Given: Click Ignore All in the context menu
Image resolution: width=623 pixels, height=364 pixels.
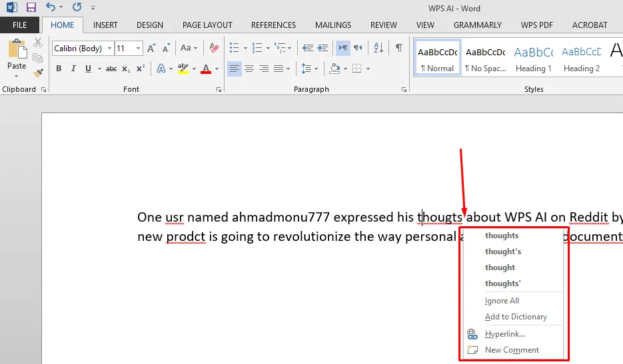Looking at the screenshot, I should [502, 301].
